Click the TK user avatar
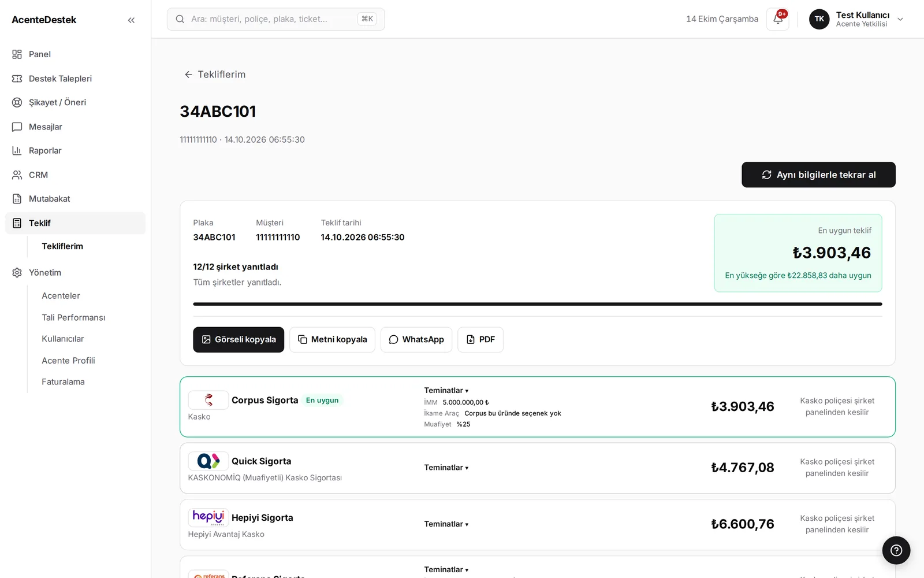Image resolution: width=924 pixels, height=578 pixels. (819, 19)
